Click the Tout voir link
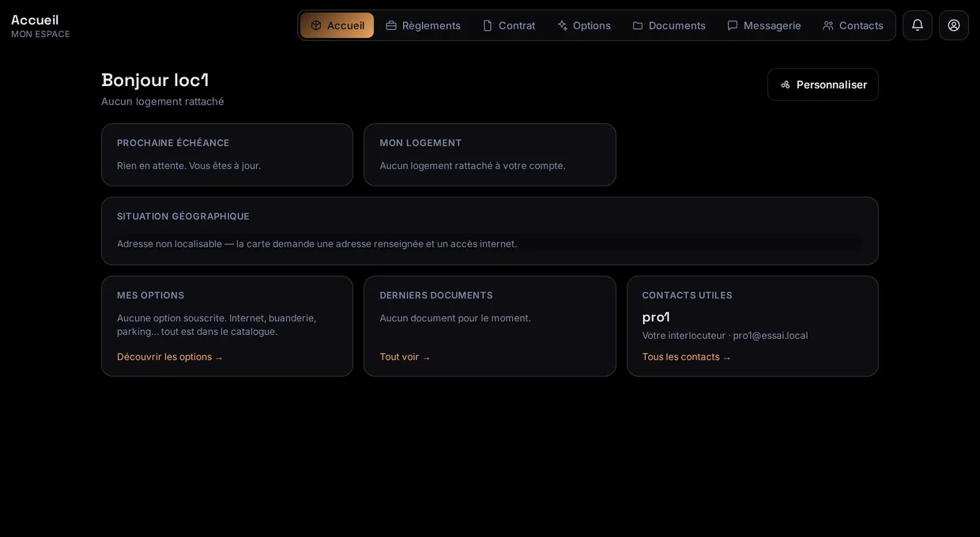This screenshot has height=537, width=980. [405, 357]
